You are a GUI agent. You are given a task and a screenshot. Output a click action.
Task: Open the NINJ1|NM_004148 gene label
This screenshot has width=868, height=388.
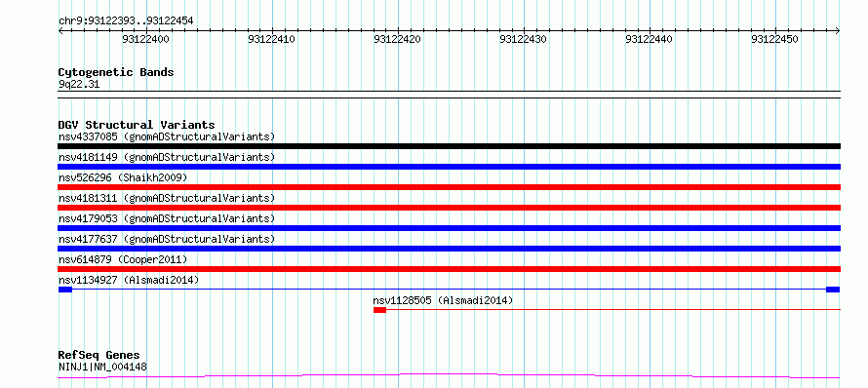(x=102, y=367)
